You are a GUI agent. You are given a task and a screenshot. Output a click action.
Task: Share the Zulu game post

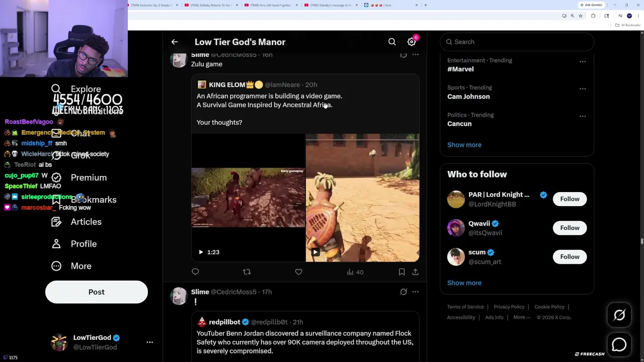tap(415, 272)
